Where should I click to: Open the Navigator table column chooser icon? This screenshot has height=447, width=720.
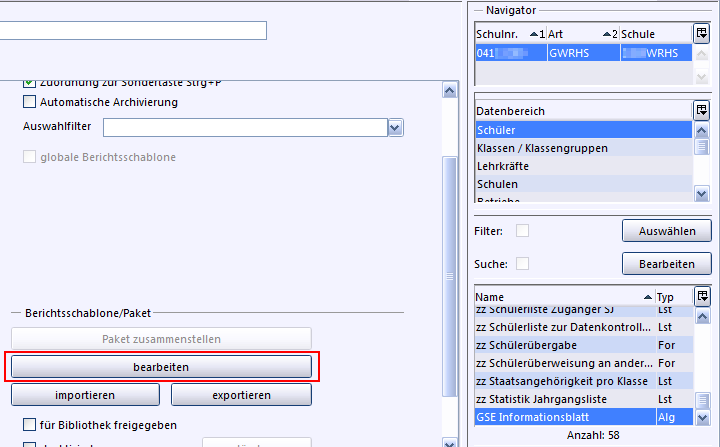tap(702, 33)
